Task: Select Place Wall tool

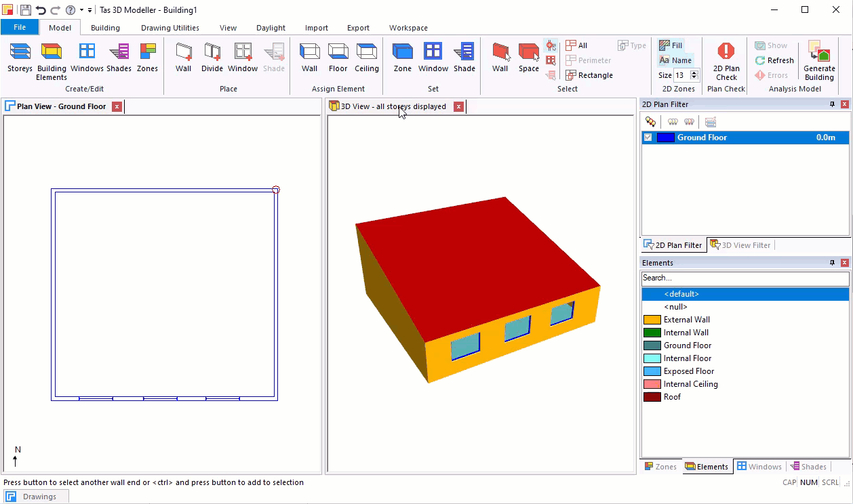Action: click(x=183, y=58)
